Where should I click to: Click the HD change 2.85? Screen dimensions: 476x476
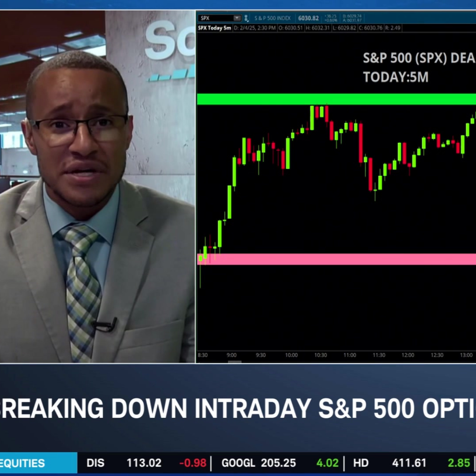pos(459,463)
